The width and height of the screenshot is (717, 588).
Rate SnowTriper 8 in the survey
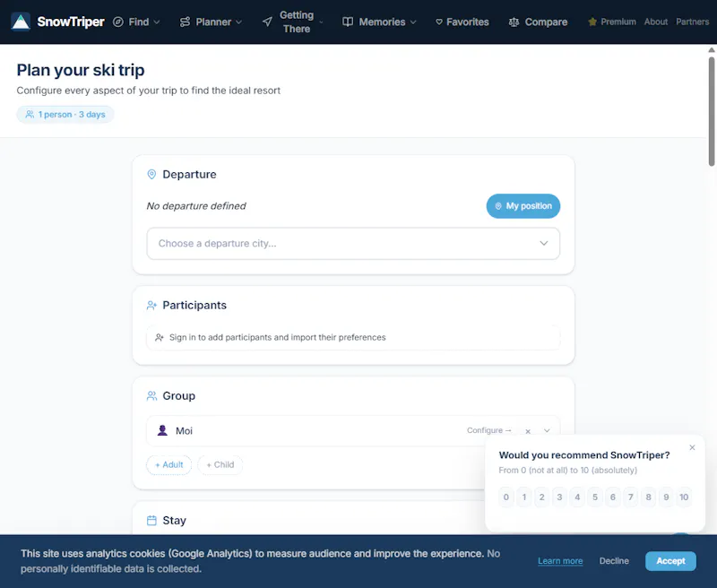[x=648, y=497]
